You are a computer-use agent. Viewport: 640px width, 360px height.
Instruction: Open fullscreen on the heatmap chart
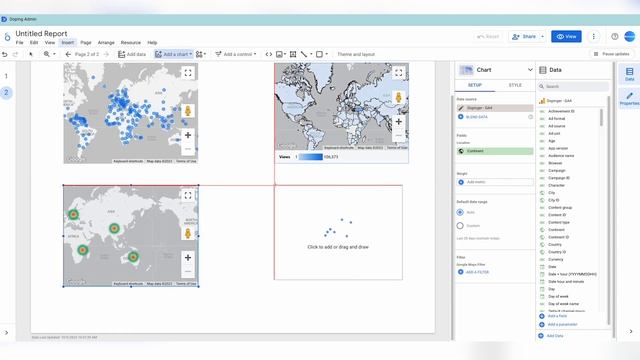188,195
